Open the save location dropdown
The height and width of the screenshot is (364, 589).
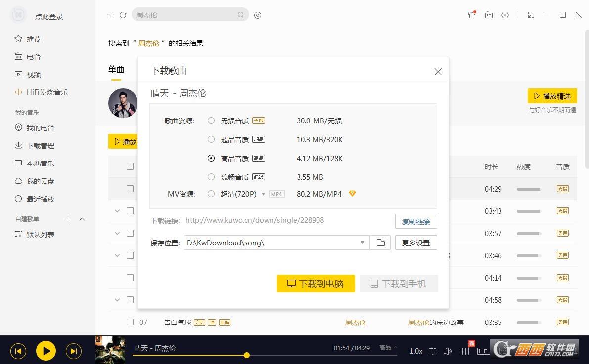(362, 243)
